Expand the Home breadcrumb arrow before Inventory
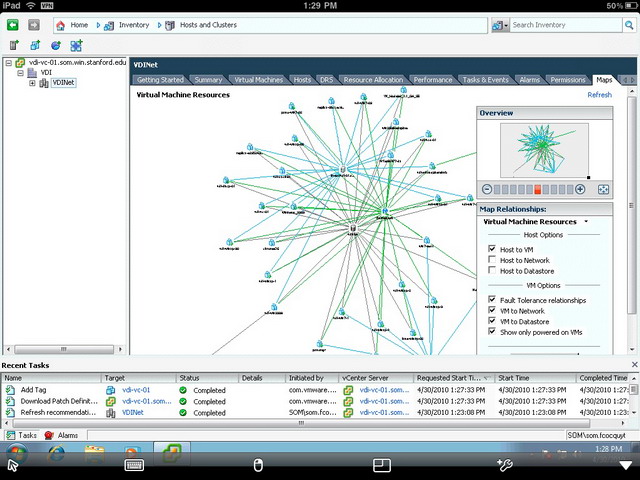The width and height of the screenshot is (640, 480). click(x=98, y=25)
